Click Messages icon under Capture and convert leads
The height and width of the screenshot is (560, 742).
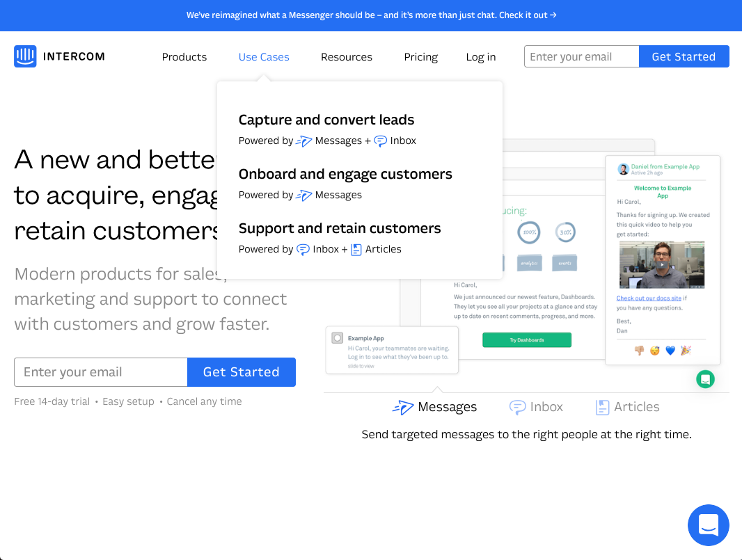coord(303,141)
